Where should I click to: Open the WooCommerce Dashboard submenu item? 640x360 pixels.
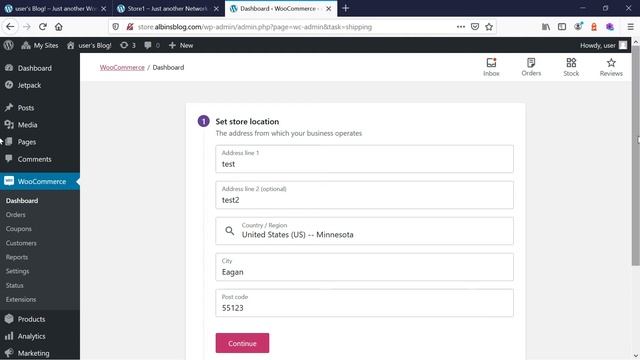[22, 201]
